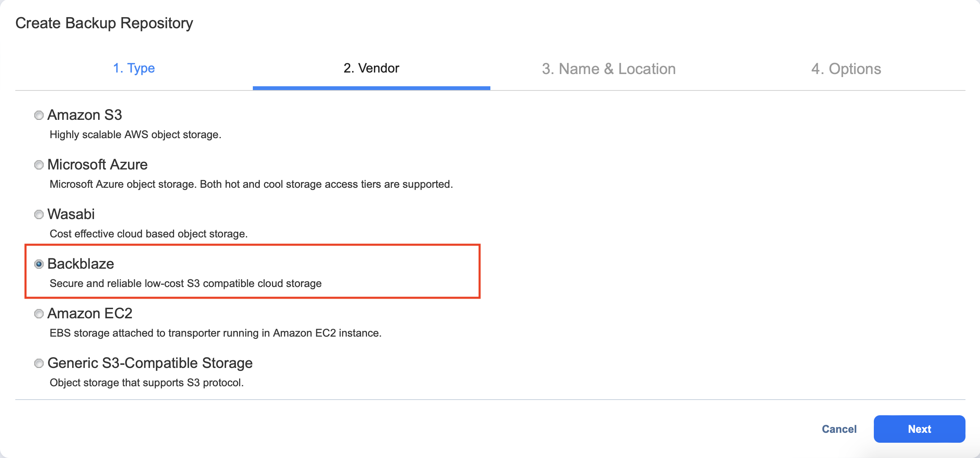This screenshot has height=458, width=980.
Task: Click the Next button
Action: pos(919,429)
